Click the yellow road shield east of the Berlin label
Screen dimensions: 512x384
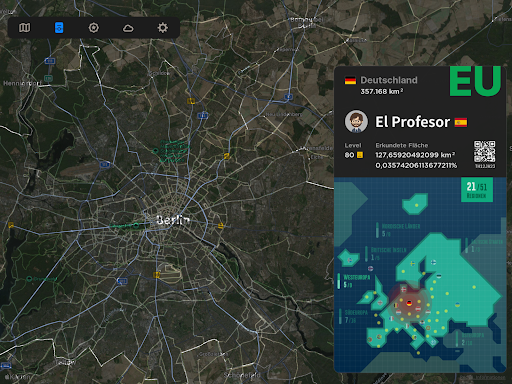pos(221,226)
